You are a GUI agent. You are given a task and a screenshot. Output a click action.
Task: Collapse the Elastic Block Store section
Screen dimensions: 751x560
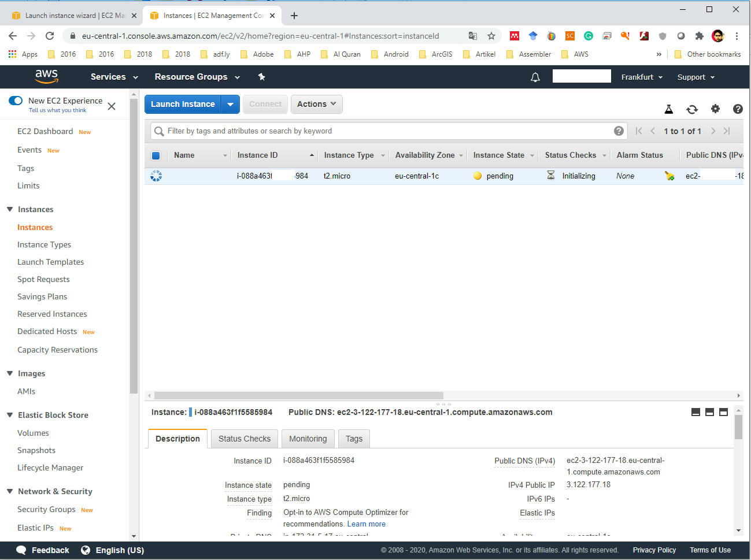click(10, 415)
